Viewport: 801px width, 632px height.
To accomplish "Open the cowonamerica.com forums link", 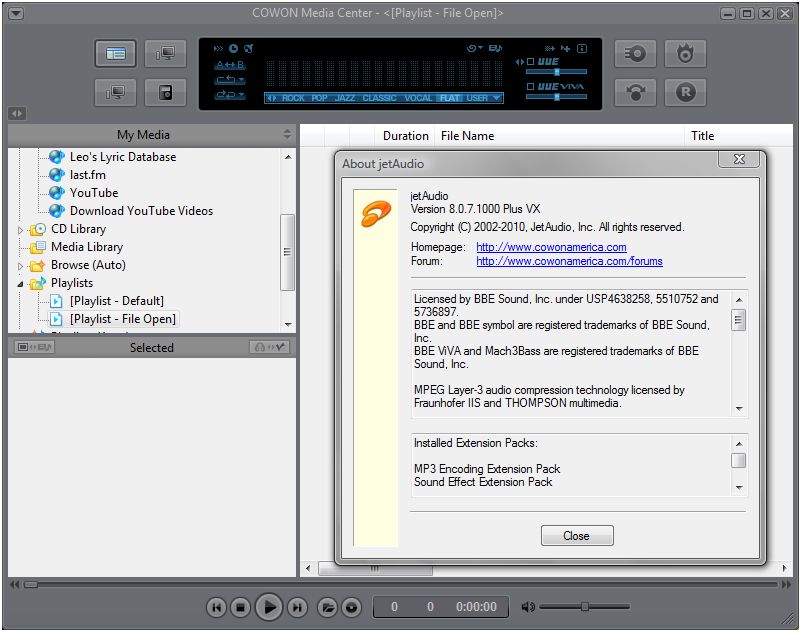I will [569, 261].
